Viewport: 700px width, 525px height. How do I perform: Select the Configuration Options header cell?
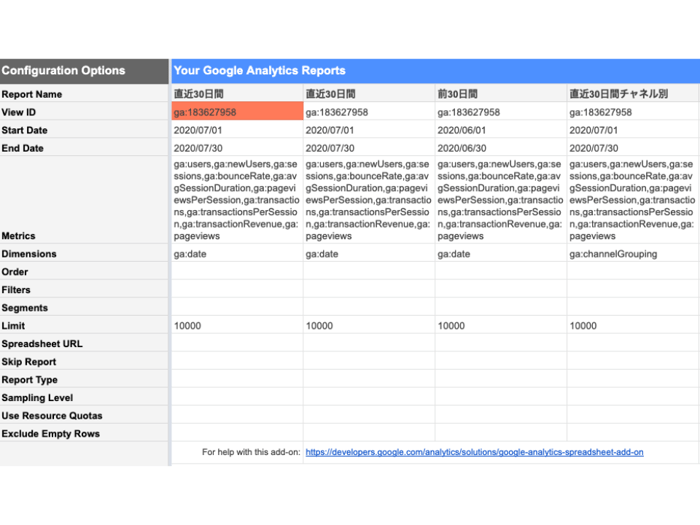pos(84,71)
